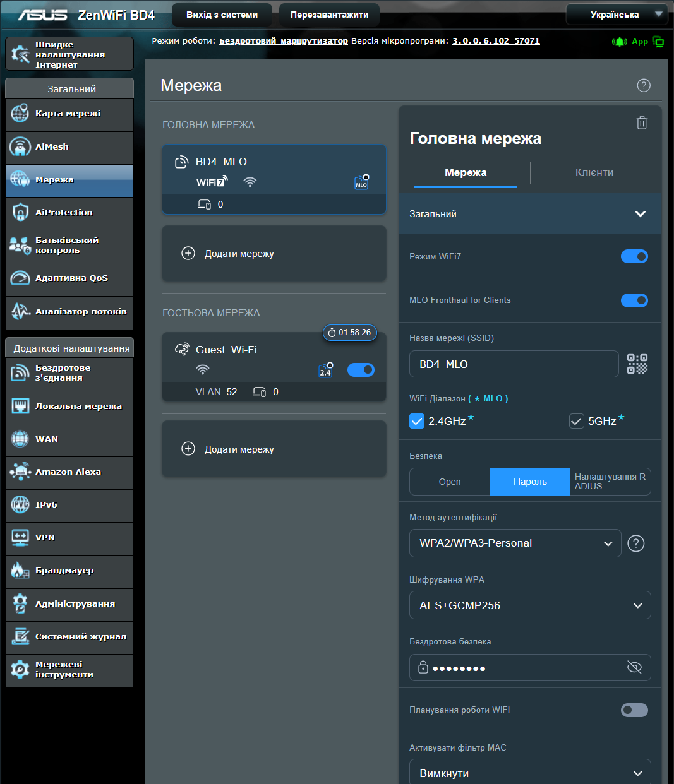Image resolution: width=674 pixels, height=784 pixels.
Task: Toggle the 5GHz band checkbox
Action: pyautogui.click(x=577, y=421)
